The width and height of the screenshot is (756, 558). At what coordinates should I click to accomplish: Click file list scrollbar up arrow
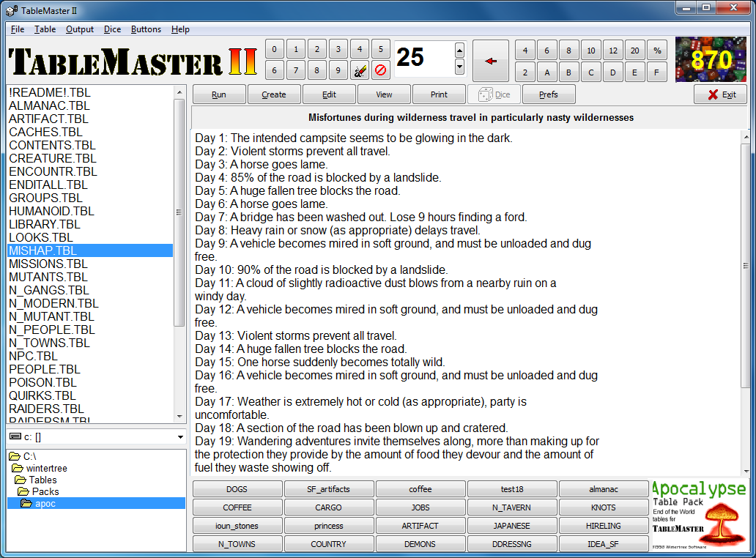tap(179, 92)
